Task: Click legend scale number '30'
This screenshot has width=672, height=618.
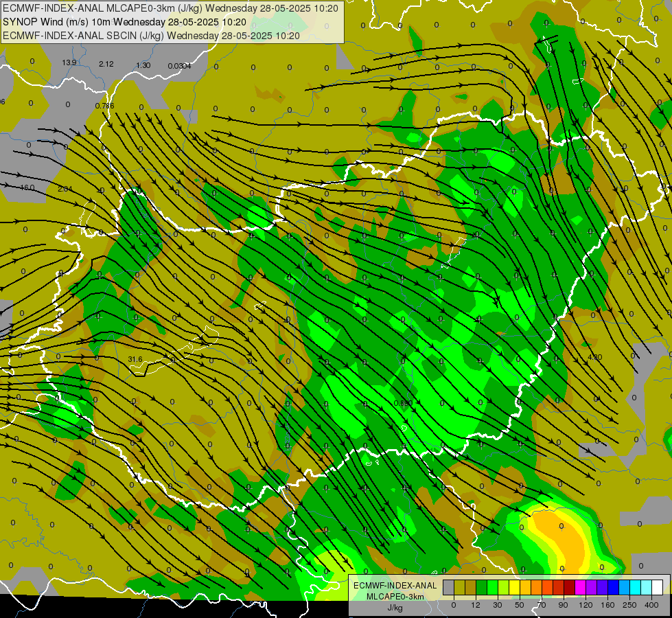Action: coord(498,605)
